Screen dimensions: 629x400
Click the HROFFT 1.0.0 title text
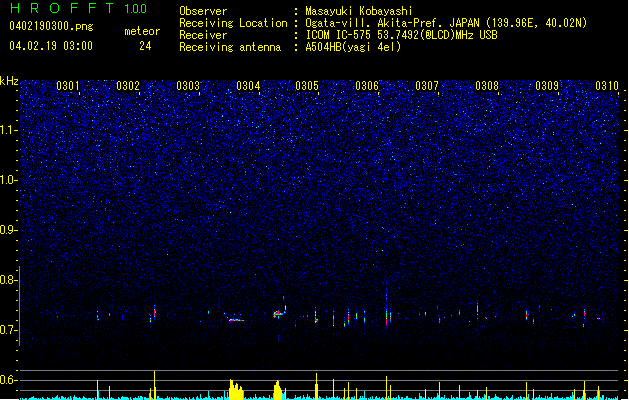(79, 8)
